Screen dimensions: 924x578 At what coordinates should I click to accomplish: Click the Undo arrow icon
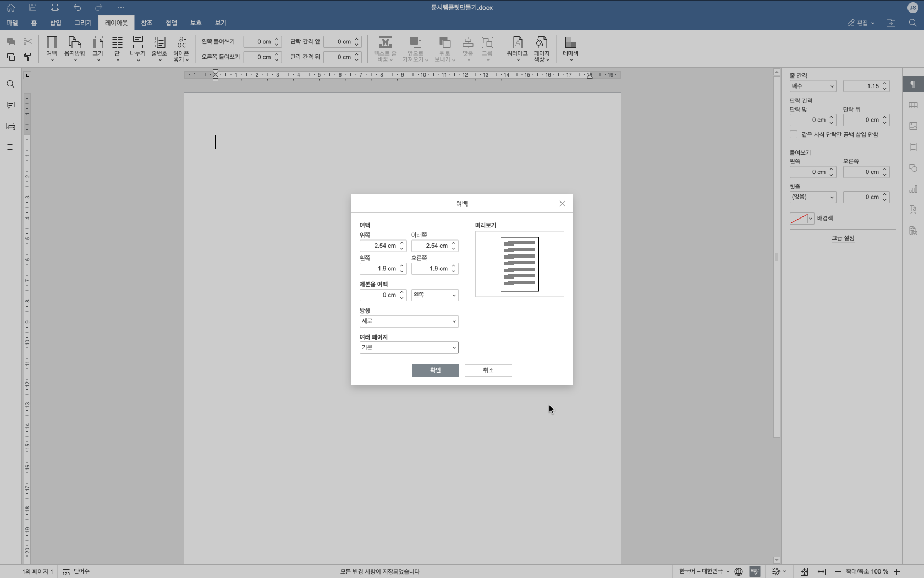[x=77, y=8]
